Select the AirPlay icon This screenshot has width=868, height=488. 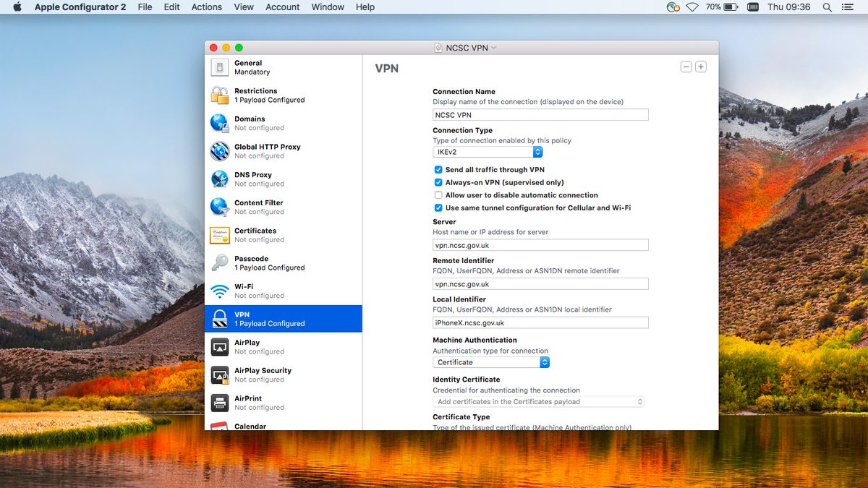point(220,347)
